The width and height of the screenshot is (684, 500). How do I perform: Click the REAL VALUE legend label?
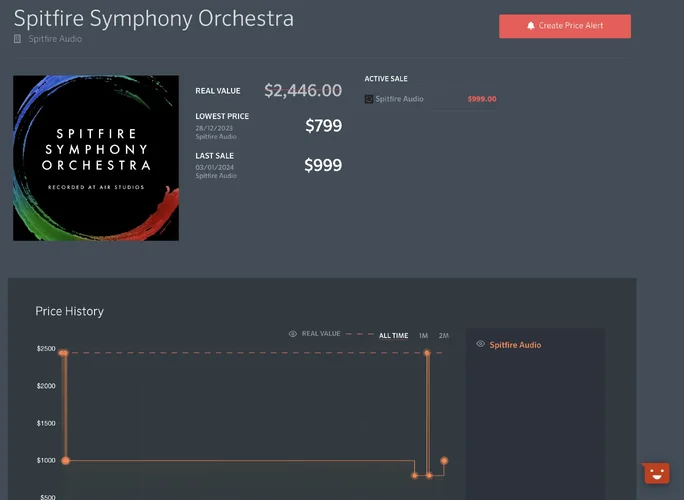(x=321, y=334)
